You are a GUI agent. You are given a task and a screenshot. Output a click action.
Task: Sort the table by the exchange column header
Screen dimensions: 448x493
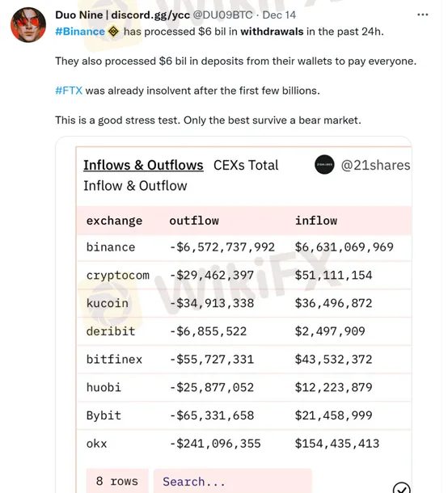(114, 221)
